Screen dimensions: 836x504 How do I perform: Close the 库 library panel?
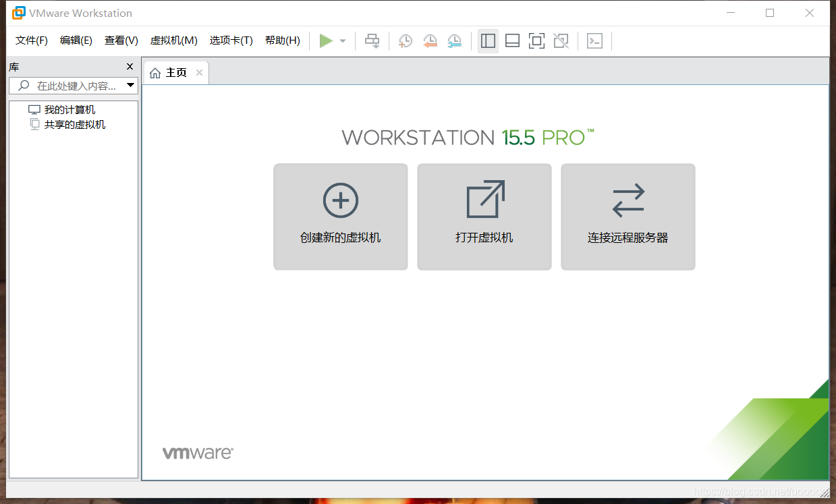pyautogui.click(x=130, y=66)
